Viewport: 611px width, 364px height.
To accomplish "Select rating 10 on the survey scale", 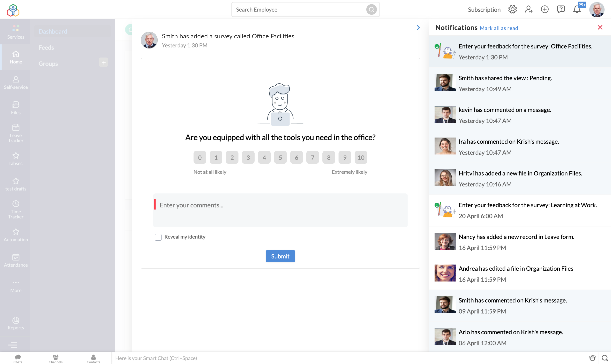I will (x=361, y=157).
